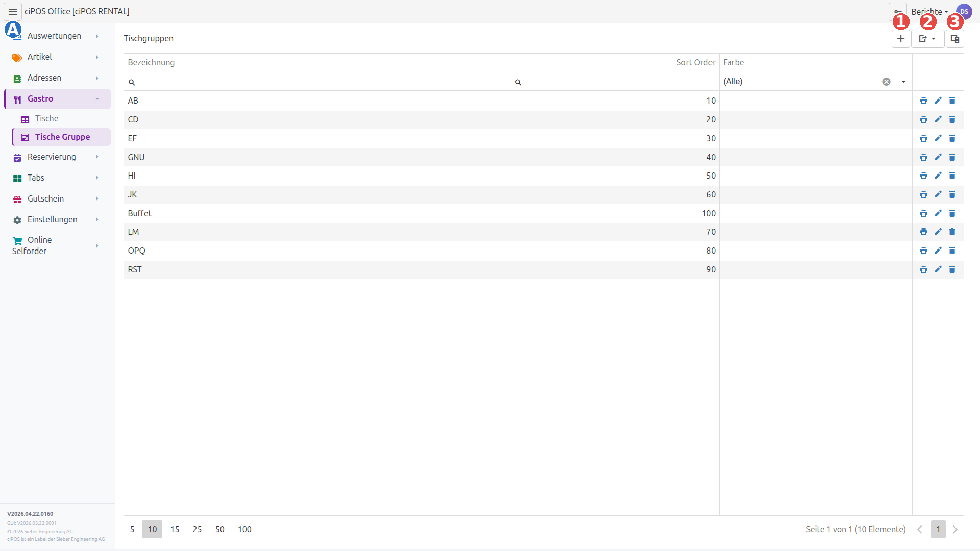Delete the Buffet table group
980x551 pixels.
coord(952,213)
